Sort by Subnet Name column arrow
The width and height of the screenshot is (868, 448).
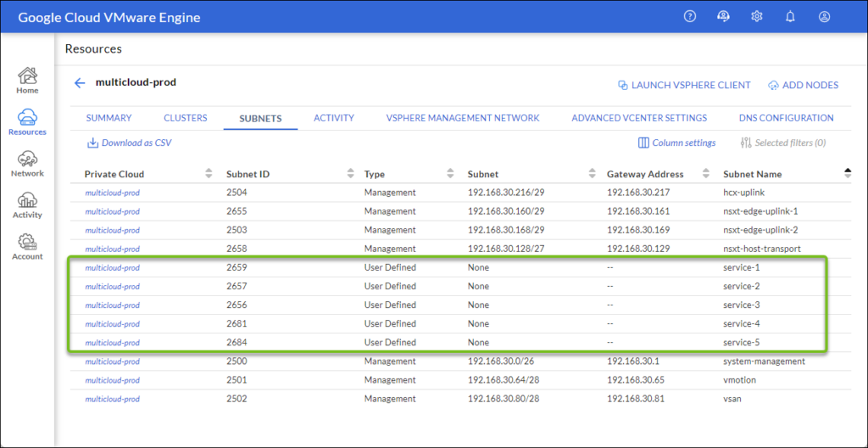848,174
